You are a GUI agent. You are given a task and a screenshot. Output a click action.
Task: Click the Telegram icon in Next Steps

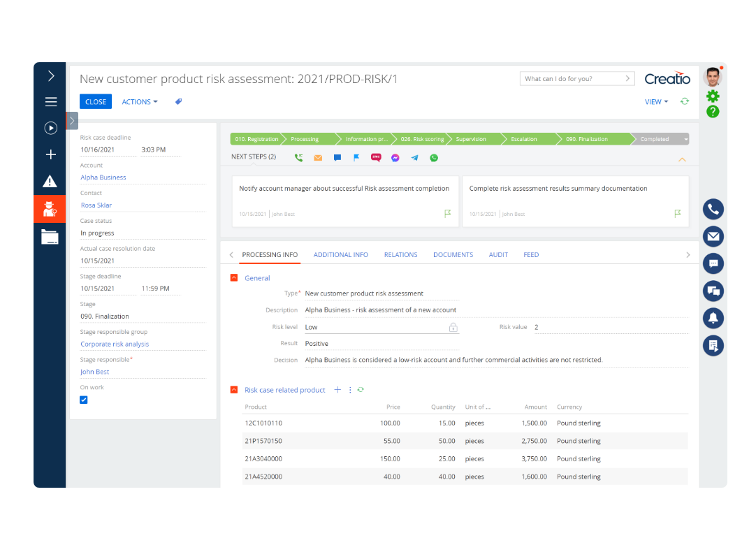414,158
